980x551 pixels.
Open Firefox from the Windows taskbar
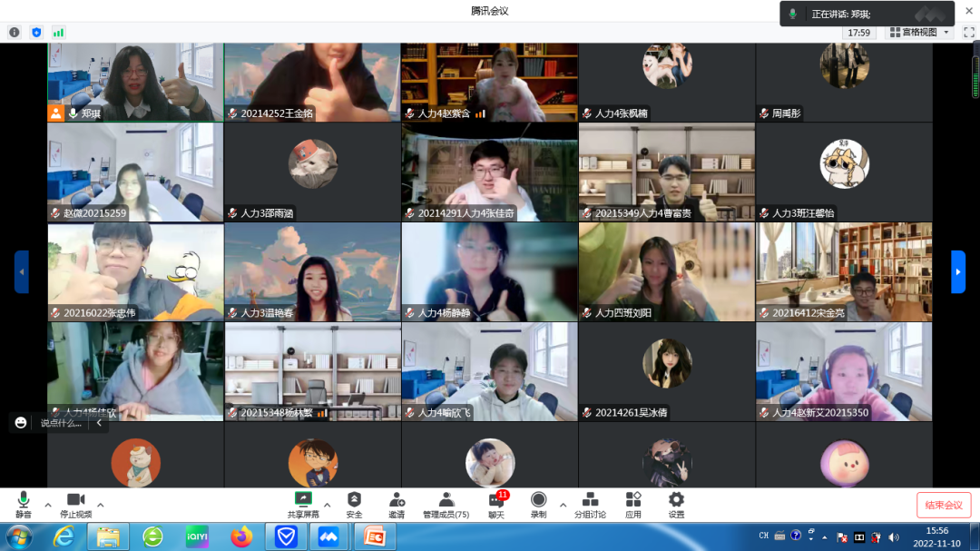[240, 536]
